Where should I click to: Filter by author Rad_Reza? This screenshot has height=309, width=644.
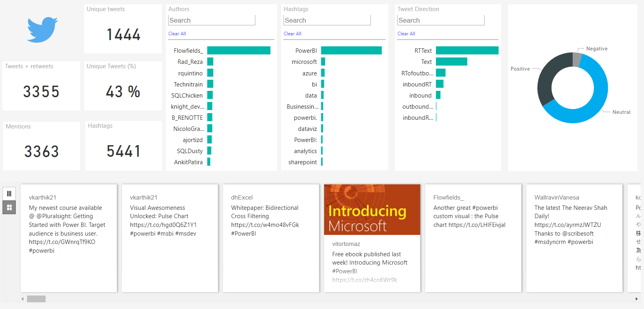coord(190,62)
